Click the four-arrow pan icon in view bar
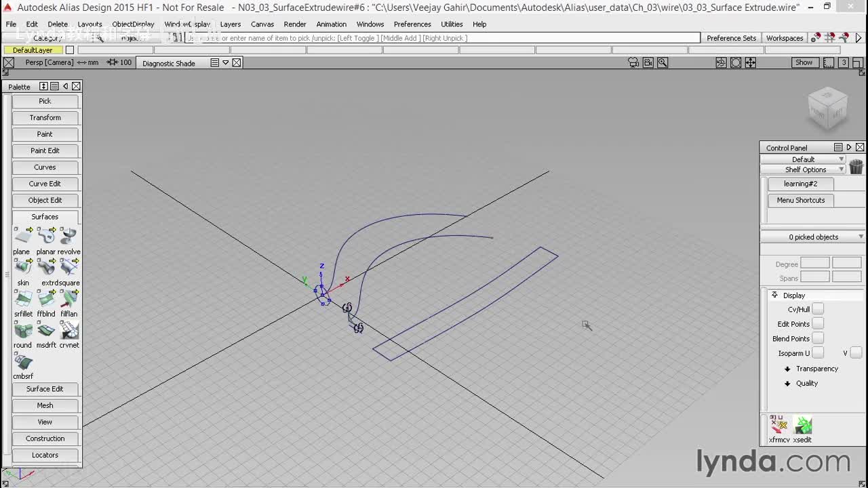The height and width of the screenshot is (488, 868). tap(751, 62)
